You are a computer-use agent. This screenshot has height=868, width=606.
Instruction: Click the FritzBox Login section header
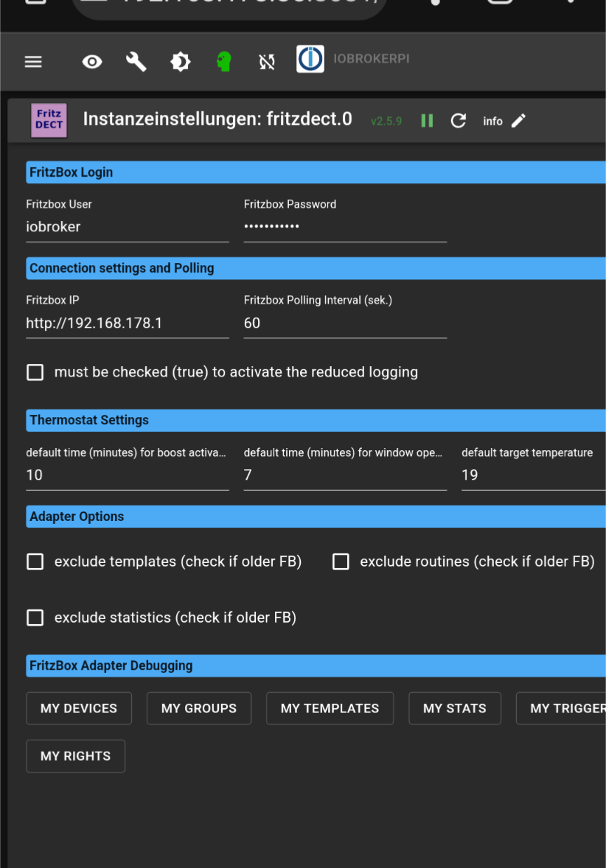(316, 172)
